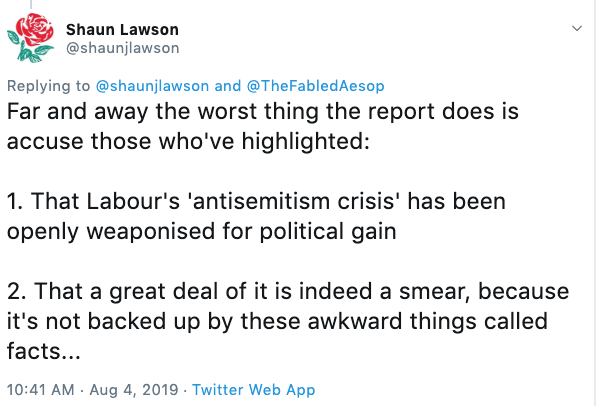This screenshot has height=406, width=598.
Task: Expand the tweet options chevron menu
Action: [x=577, y=28]
